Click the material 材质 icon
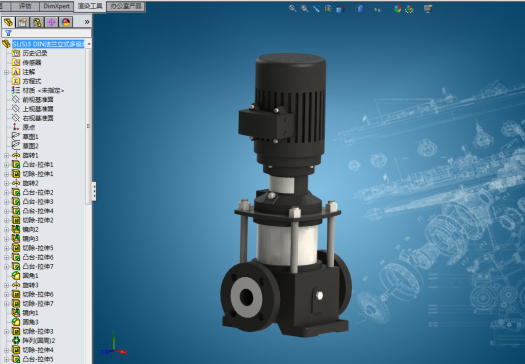Screen dimensions: 525x364 pyautogui.click(x=16, y=90)
